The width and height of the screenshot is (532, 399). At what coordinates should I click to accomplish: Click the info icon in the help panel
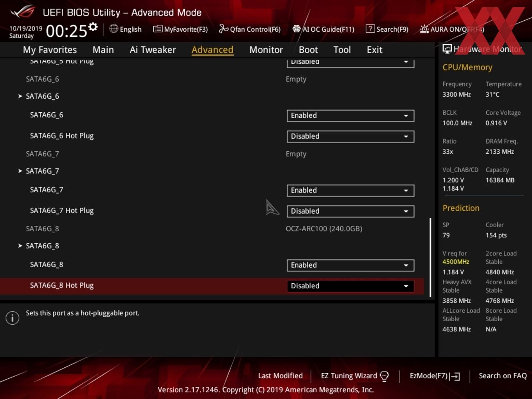[x=13, y=318]
